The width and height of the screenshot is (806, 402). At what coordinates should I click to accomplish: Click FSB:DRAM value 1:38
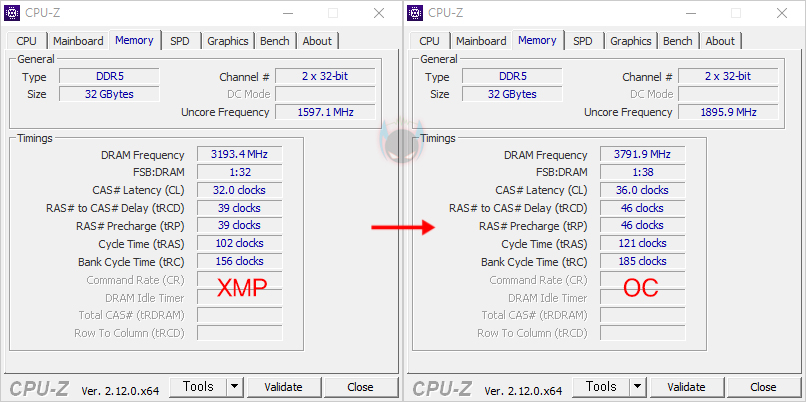[643, 172]
